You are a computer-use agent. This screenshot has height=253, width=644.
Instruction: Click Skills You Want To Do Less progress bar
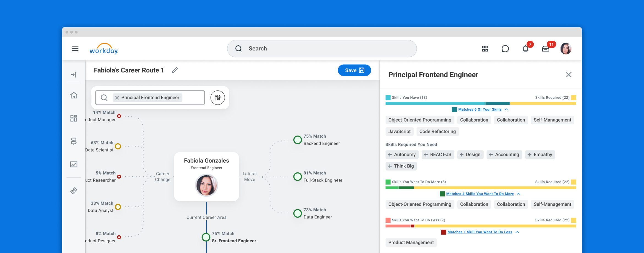[481, 226]
